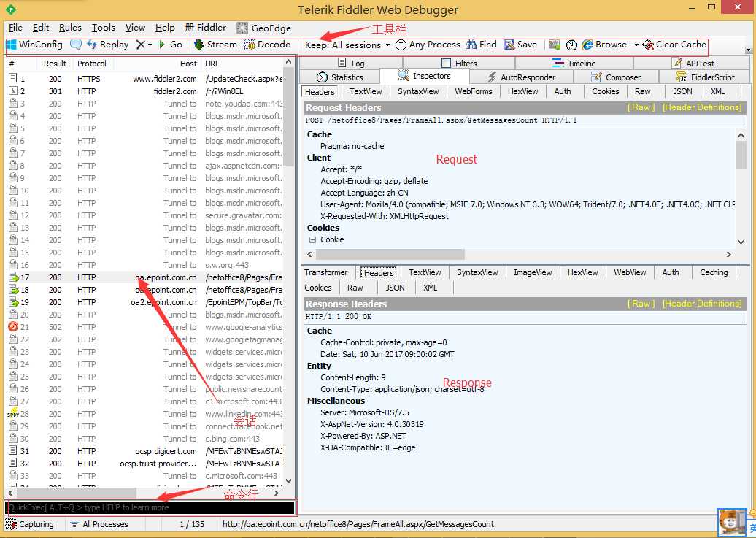756x538 pixels.
Task: Click Raw link in Response Headers
Action: (x=641, y=304)
